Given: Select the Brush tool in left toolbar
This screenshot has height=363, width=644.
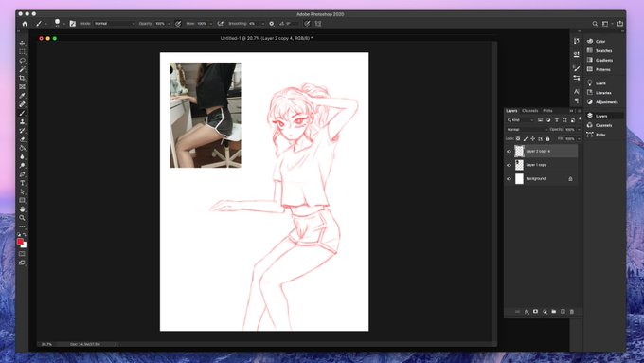Looking at the screenshot, I should [x=22, y=113].
